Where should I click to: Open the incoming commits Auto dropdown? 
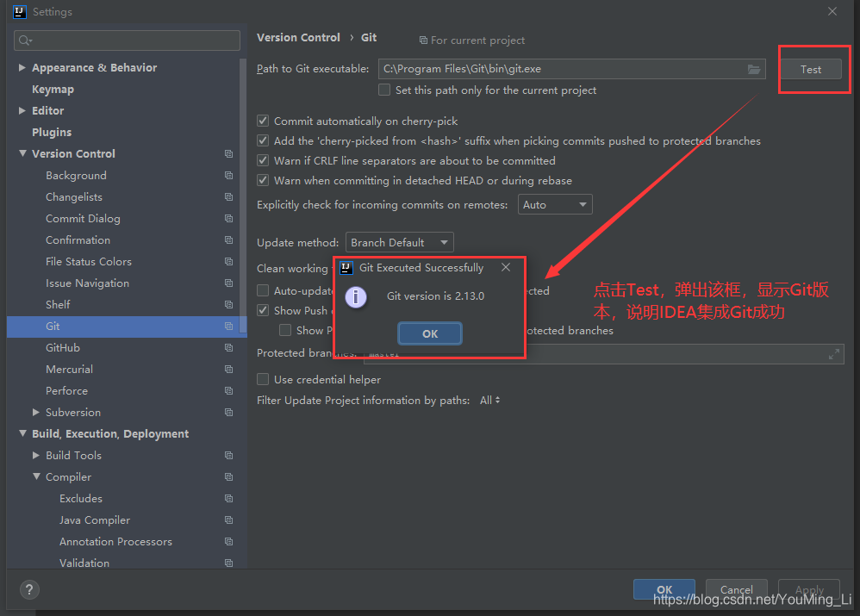tap(554, 204)
